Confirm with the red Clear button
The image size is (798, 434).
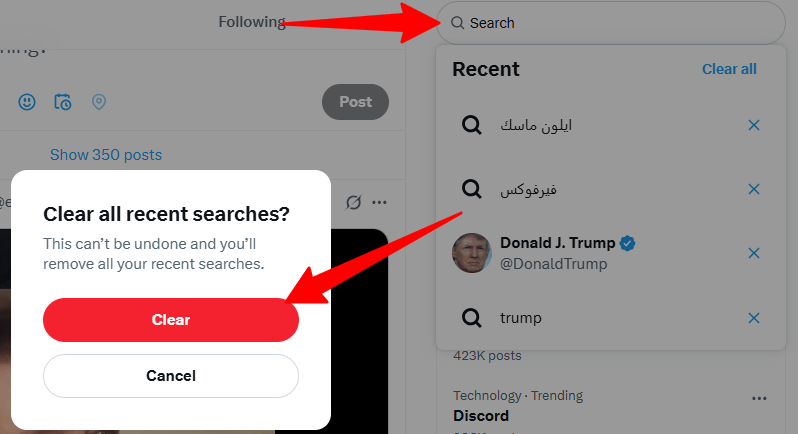[x=171, y=320]
